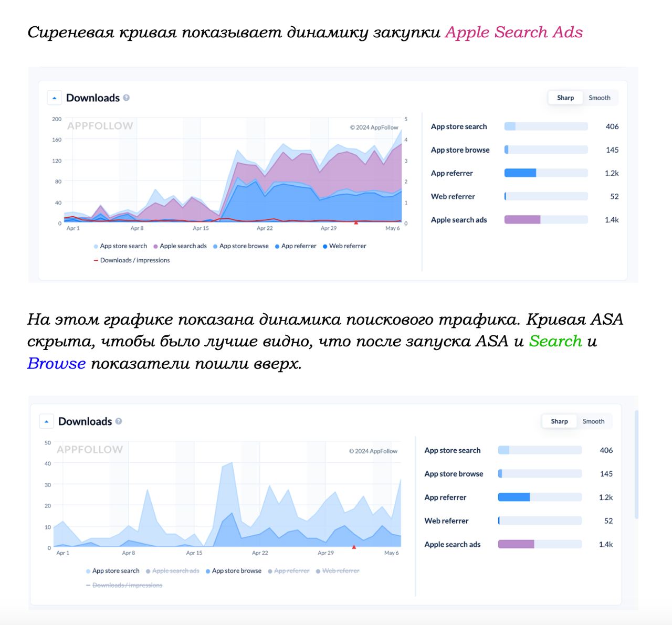672x625 pixels.
Task: Switch bottom chart to Smooth
Action: (x=593, y=421)
